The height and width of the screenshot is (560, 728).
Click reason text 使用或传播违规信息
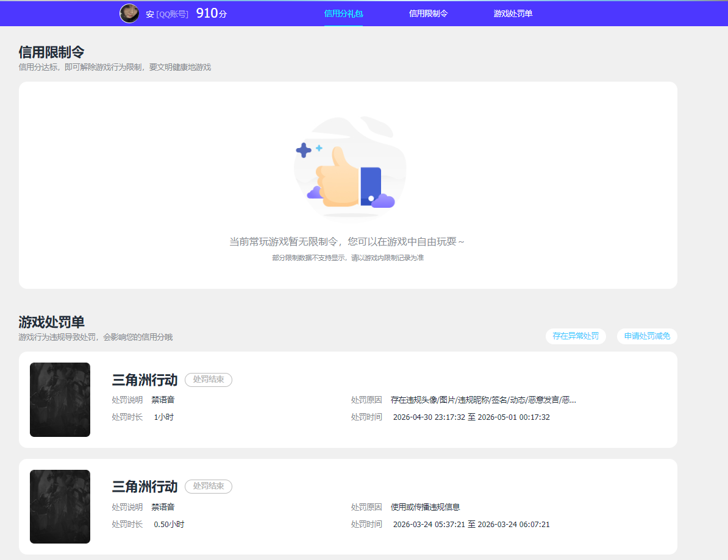(426, 507)
